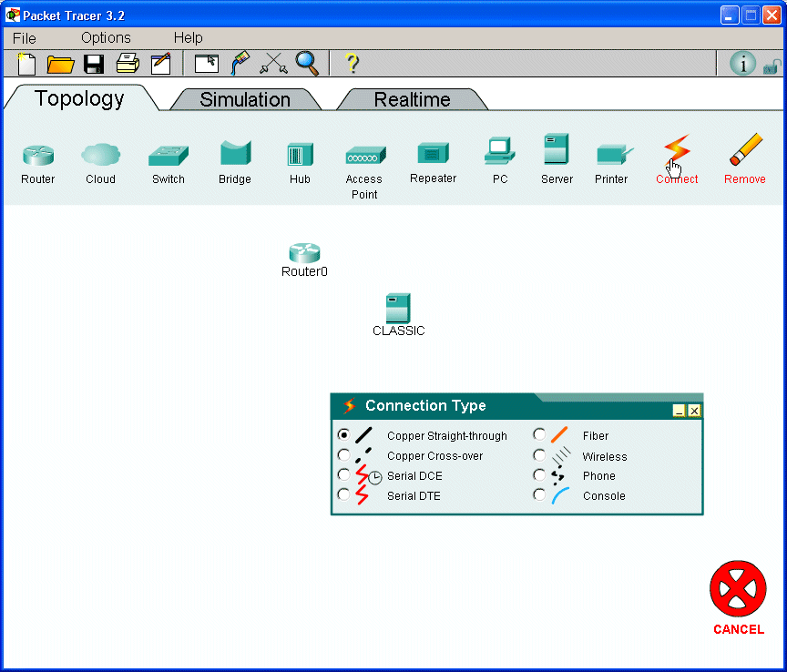Click the crossed cables toolbar icon
The height and width of the screenshot is (672, 787).
tap(273, 64)
